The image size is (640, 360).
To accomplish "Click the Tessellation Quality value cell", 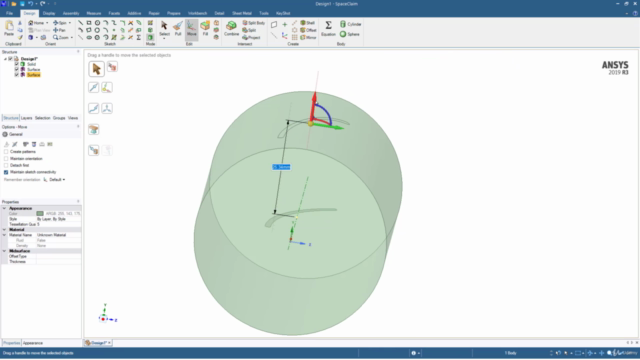I will [x=58, y=224].
